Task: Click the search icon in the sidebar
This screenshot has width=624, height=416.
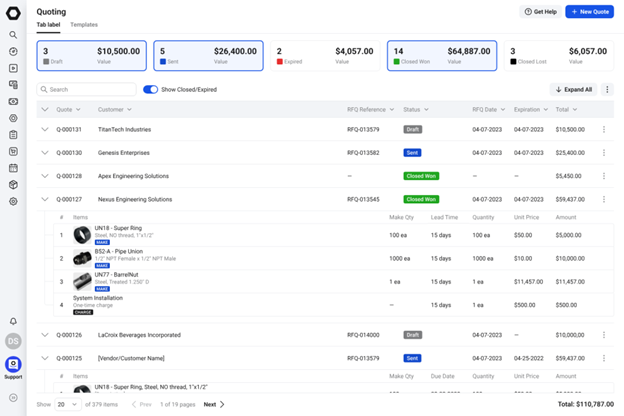Action: coord(13,35)
